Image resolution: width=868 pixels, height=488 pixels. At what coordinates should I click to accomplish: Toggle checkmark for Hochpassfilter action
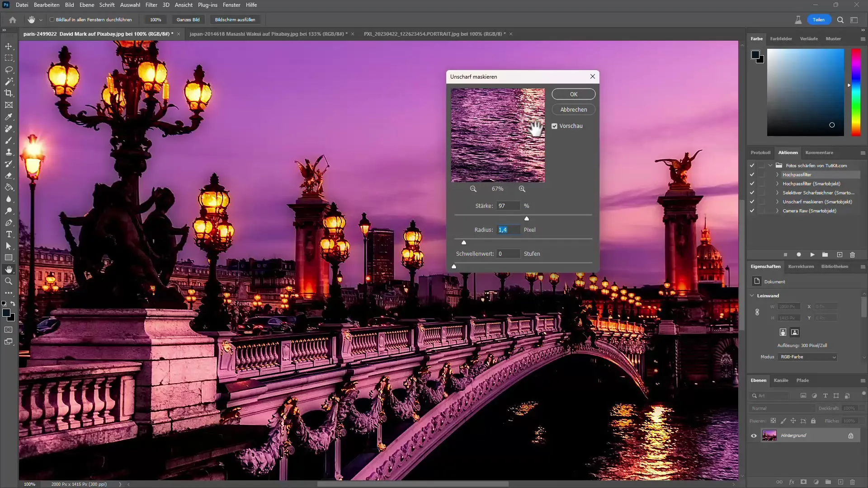click(752, 175)
